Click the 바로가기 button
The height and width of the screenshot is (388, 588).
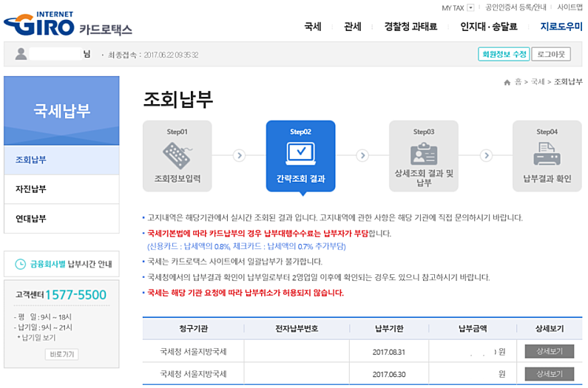point(62,354)
